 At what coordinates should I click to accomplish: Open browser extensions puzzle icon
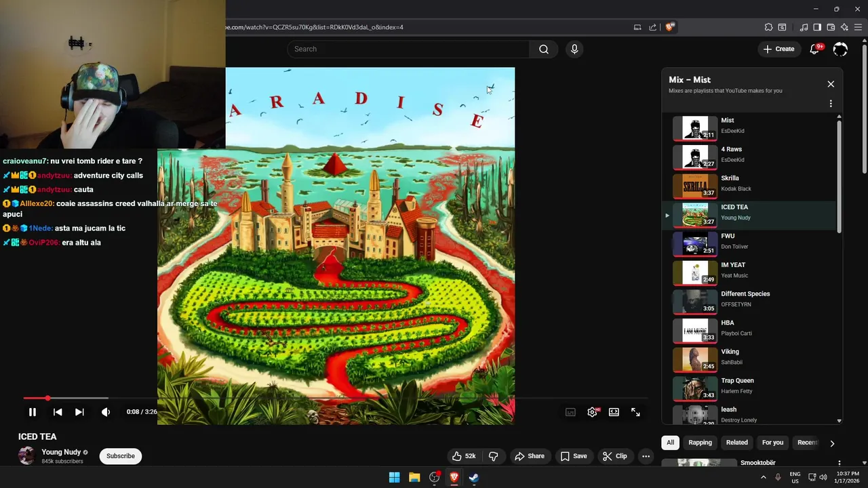[768, 27]
